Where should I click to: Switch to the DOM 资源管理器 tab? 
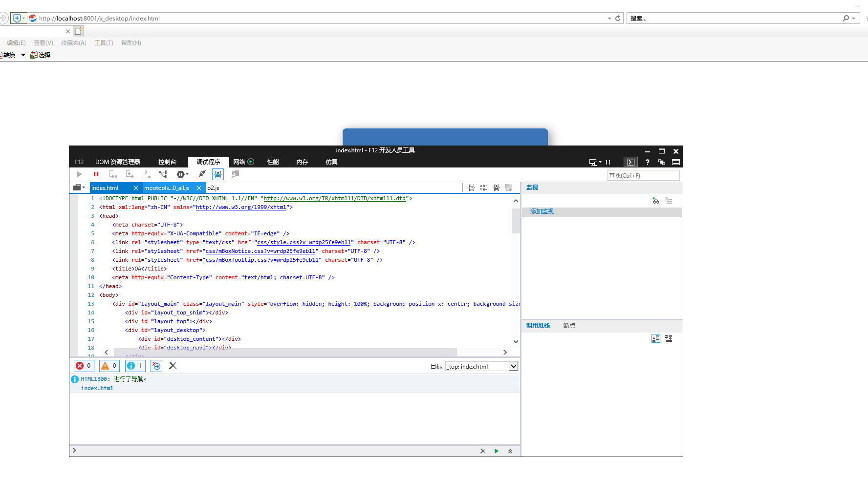(117, 162)
